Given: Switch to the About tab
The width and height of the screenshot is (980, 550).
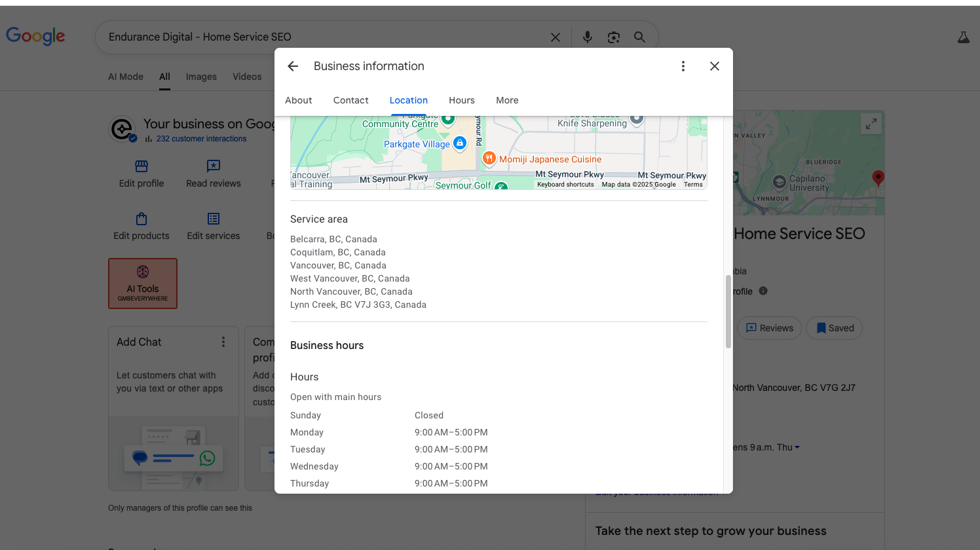Looking at the screenshot, I should (299, 100).
